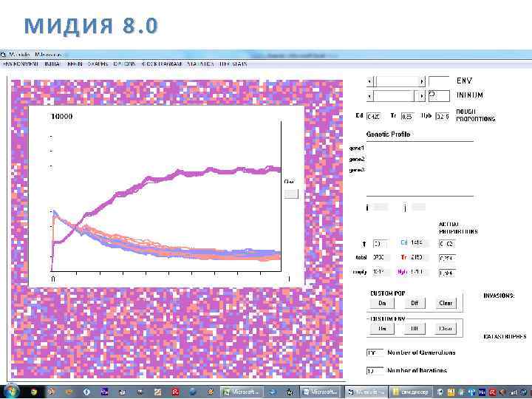
Task: Open the ENVIRONMENT menu
Action: point(21,64)
